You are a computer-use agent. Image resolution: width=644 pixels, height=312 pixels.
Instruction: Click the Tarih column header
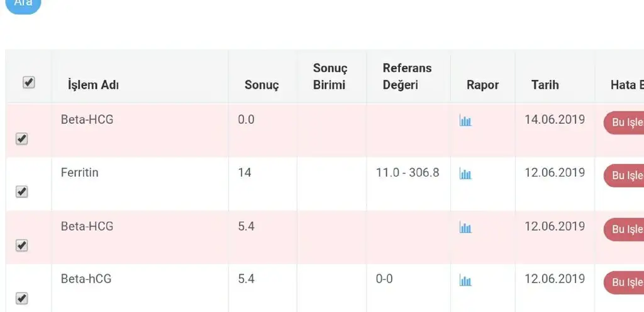pyautogui.click(x=545, y=84)
